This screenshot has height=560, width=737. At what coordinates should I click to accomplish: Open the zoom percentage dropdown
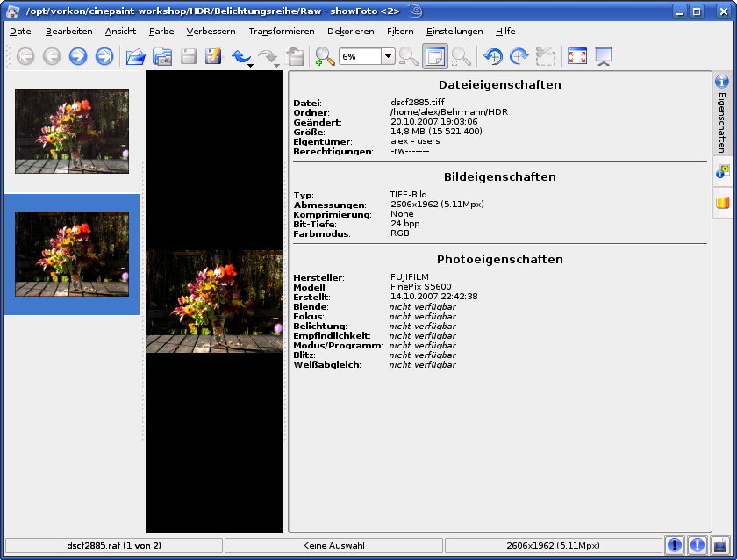(386, 56)
